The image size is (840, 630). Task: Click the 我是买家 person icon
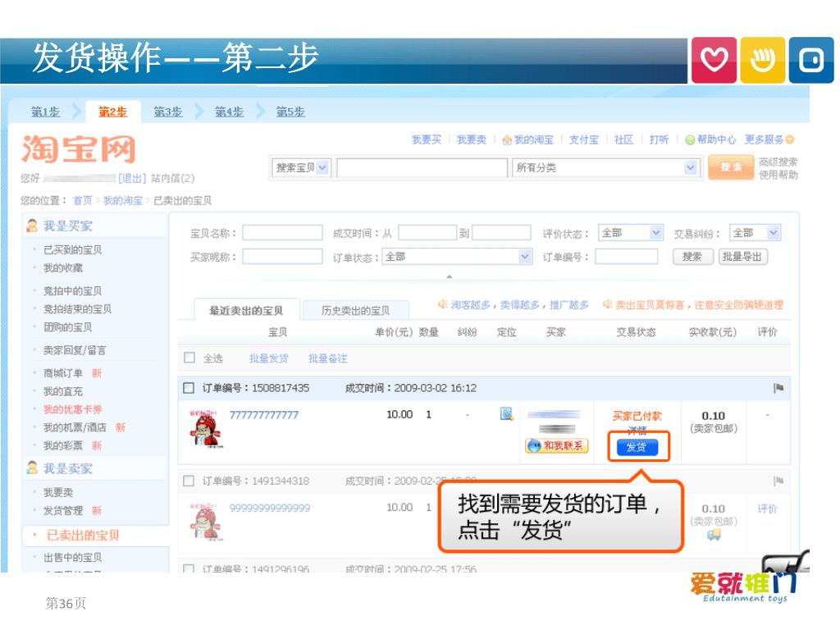[32, 226]
